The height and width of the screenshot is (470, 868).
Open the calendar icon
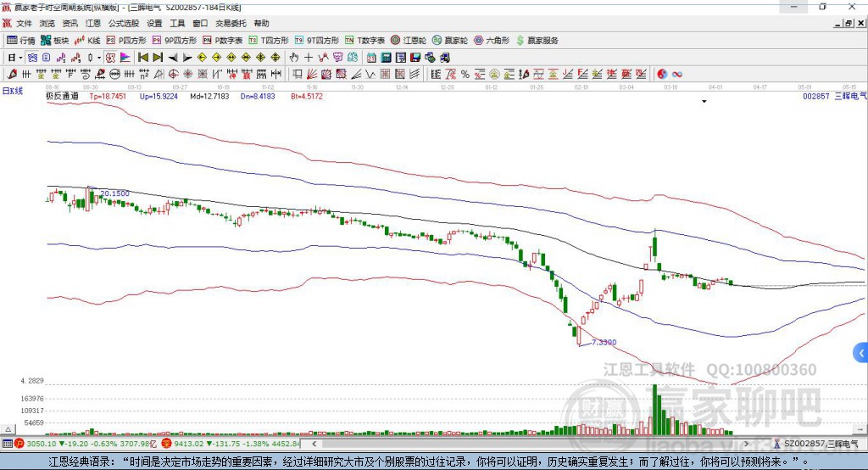coord(371,58)
